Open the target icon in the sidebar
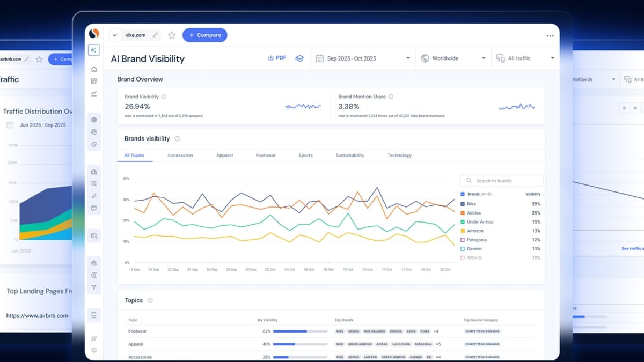644x362 pixels. point(94,275)
